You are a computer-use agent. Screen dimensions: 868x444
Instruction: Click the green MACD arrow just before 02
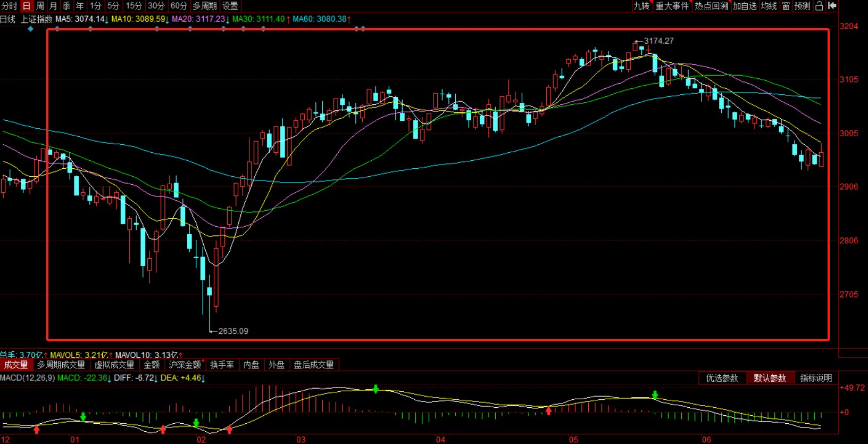coord(196,423)
